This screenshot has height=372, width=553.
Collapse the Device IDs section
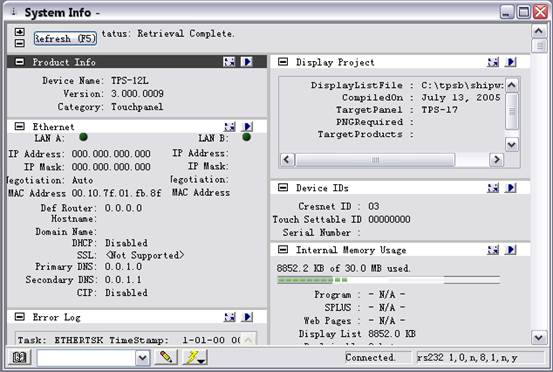283,188
